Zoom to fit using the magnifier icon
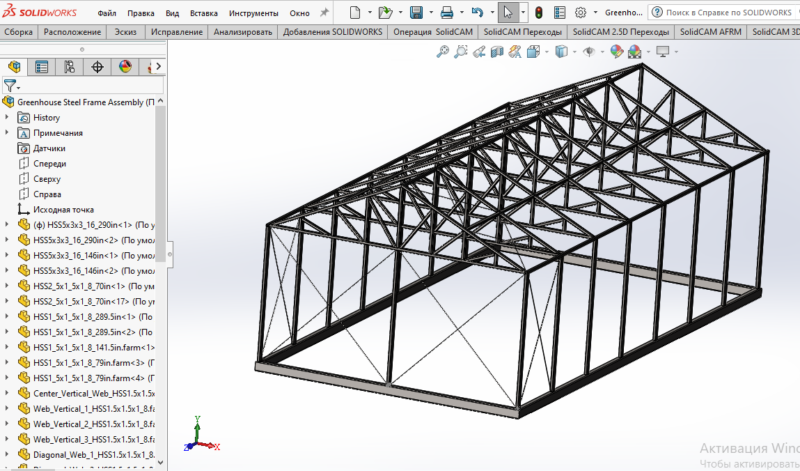The image size is (800, 471). point(443,52)
